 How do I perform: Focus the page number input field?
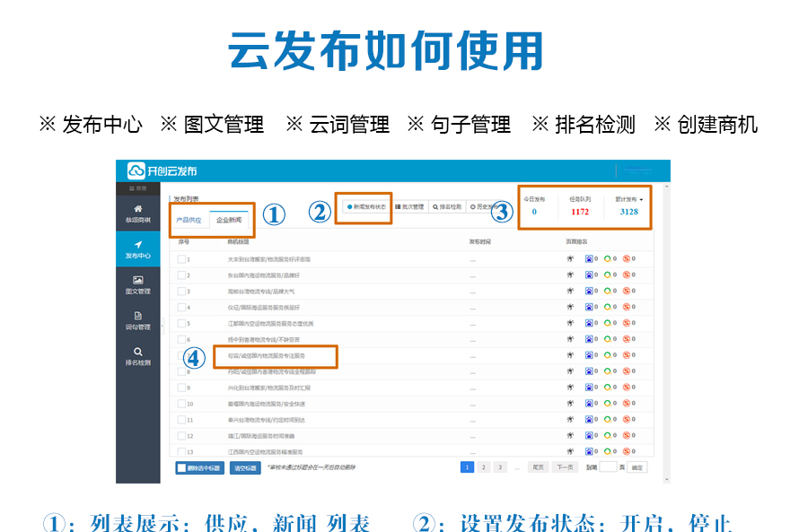(608, 467)
